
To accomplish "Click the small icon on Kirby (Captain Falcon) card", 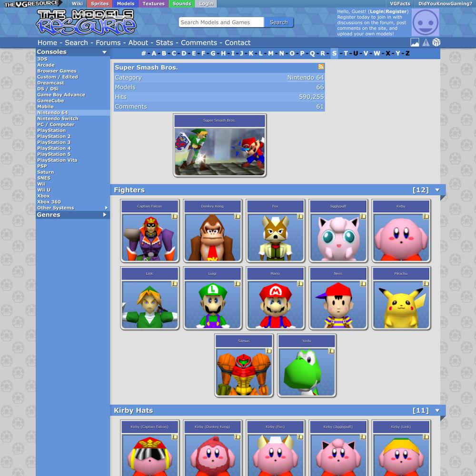I will point(175,437).
